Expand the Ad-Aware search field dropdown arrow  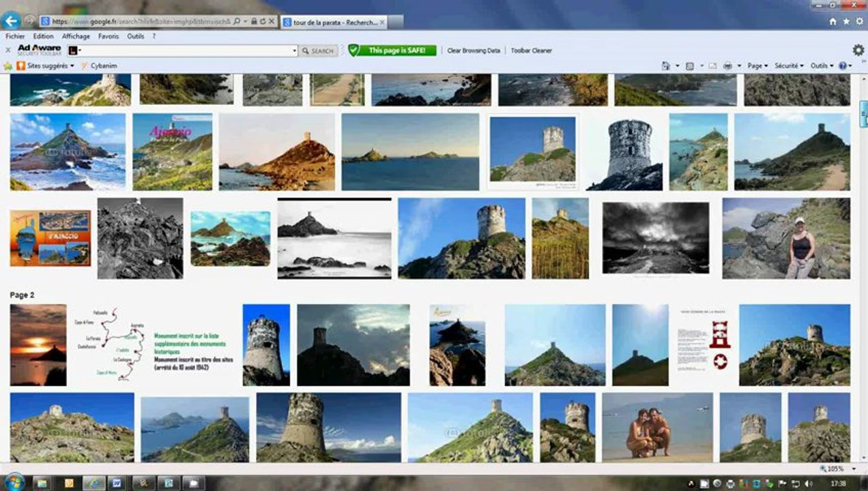click(x=295, y=50)
